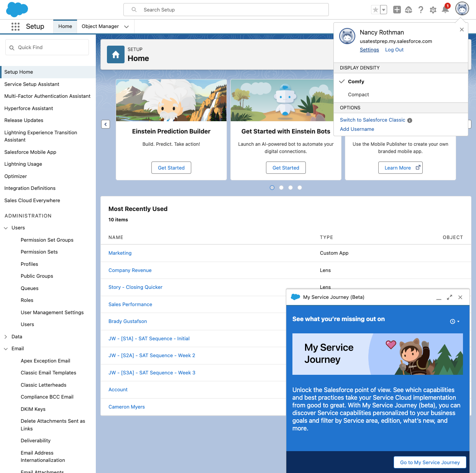This screenshot has width=476, height=473.
Task: Expand the Data section in sidebar
Action: click(x=6, y=337)
